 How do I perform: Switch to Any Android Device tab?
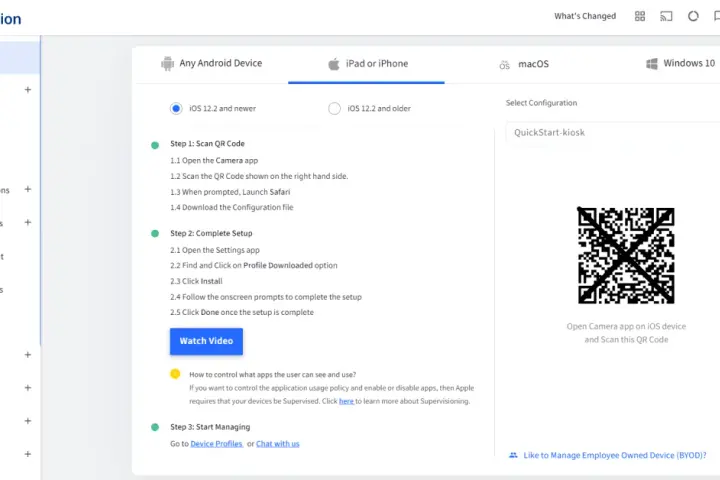pos(212,63)
